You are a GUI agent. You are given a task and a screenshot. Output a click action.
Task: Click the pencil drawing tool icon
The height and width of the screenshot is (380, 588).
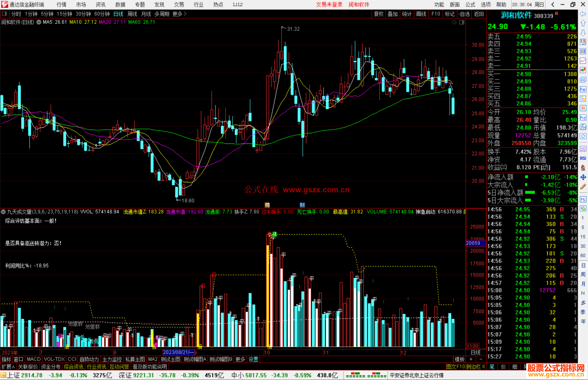(x=583, y=187)
